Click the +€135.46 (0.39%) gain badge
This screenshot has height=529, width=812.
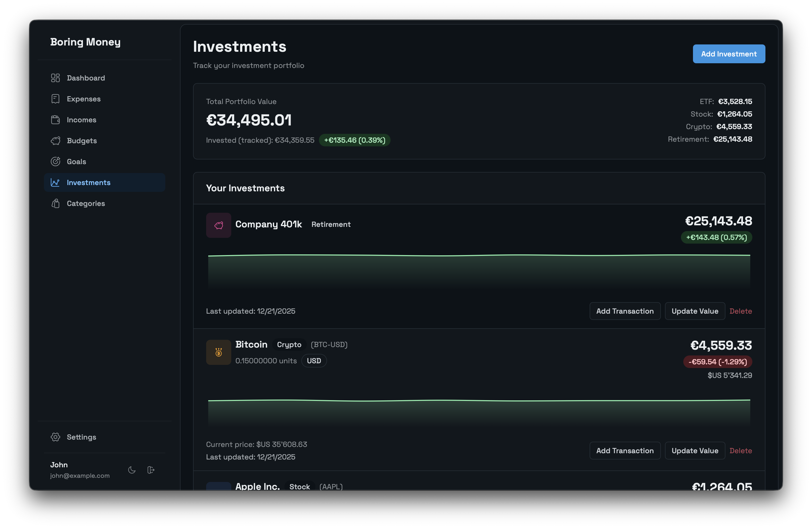click(354, 140)
